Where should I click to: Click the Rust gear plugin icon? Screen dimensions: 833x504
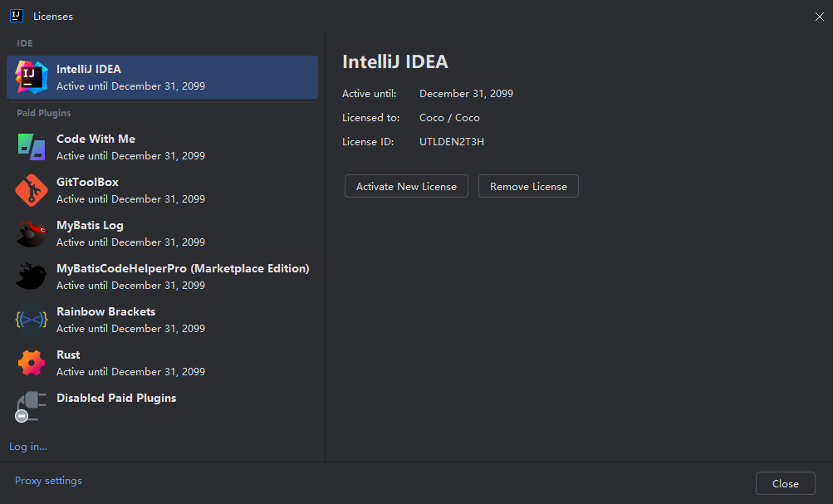pos(32,364)
